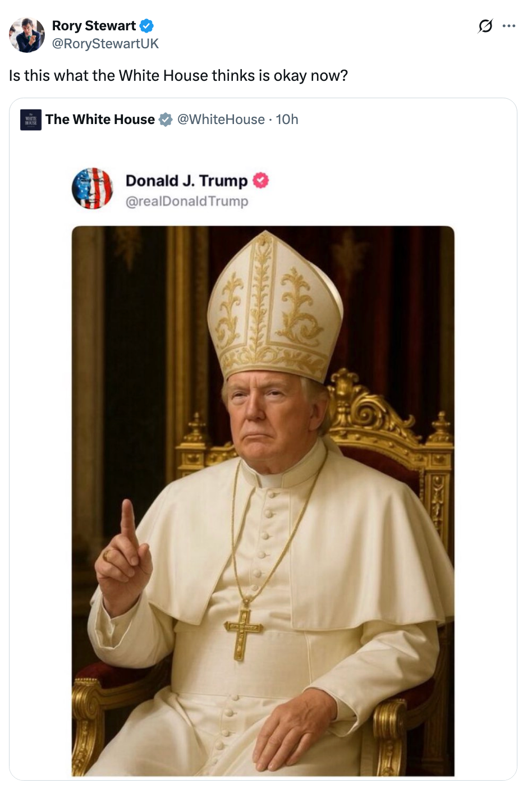This screenshot has height=788, width=532.
Task: Open the @WhiteHouse handle link
Action: 221,120
